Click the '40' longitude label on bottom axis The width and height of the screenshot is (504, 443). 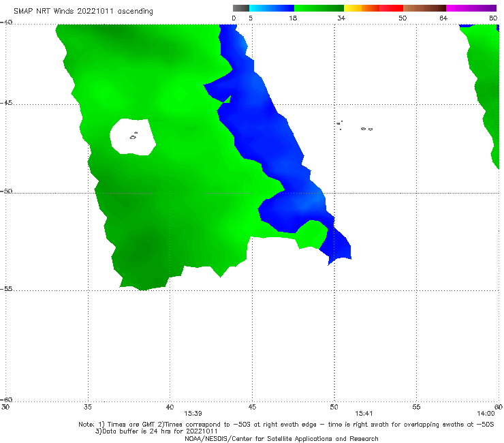tap(170, 407)
